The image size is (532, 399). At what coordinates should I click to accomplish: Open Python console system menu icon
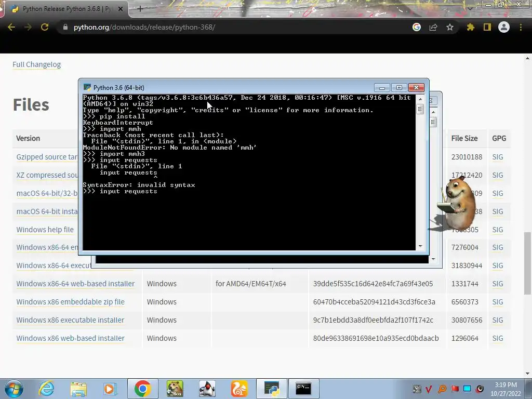[87, 87]
